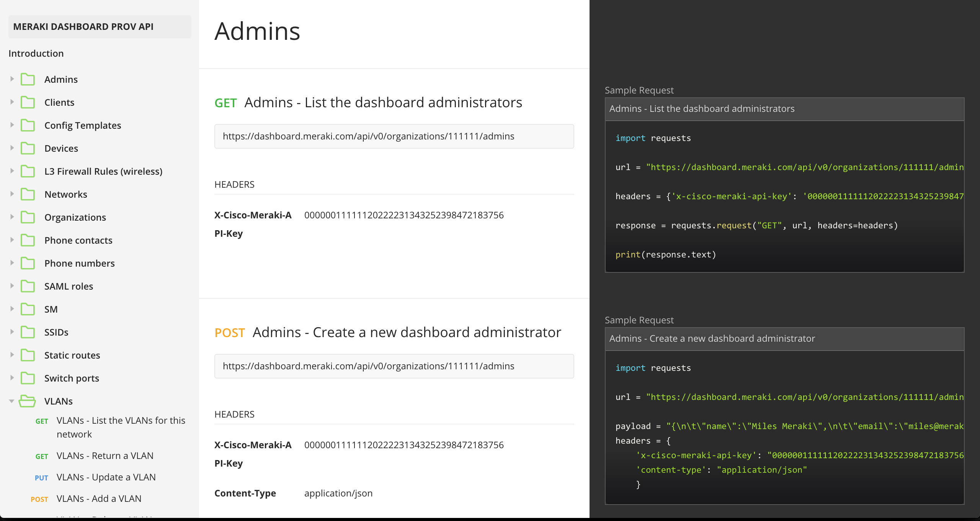Viewport: 980px width, 521px height.
Task: Click the open VLANs folder icon
Action: 27,401
